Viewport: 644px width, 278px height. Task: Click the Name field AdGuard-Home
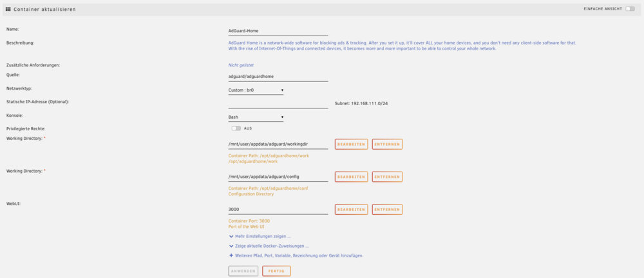[x=278, y=31]
